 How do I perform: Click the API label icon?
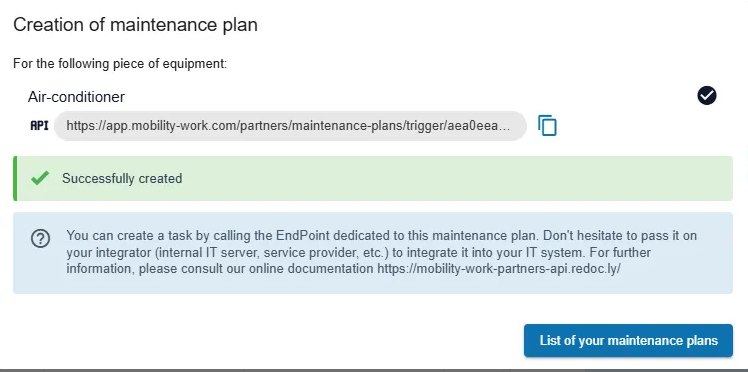(40, 125)
